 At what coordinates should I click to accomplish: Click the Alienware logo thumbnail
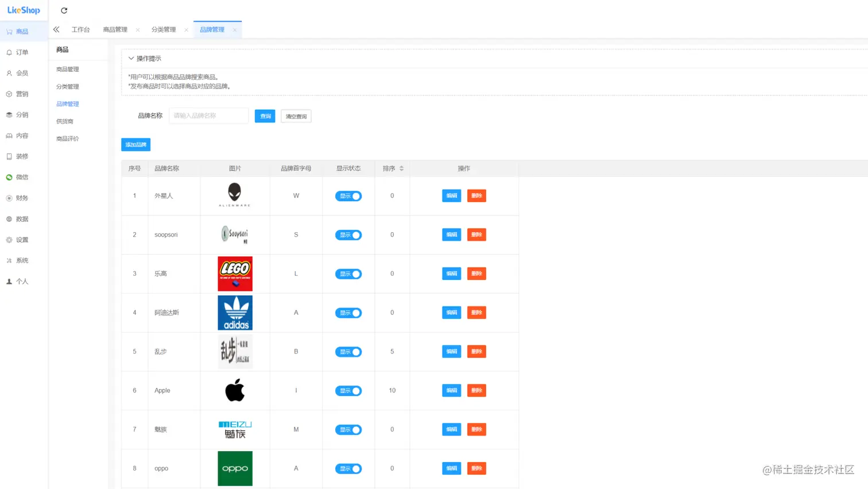tap(235, 195)
